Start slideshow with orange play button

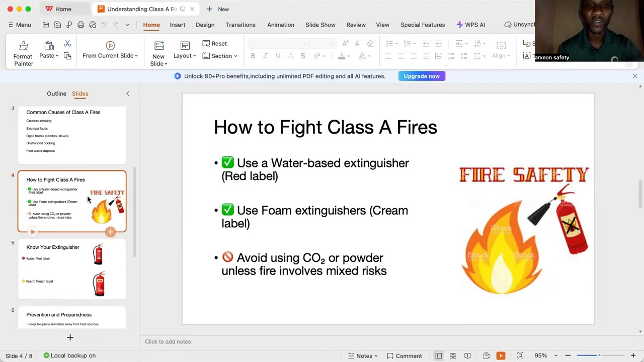(x=501, y=356)
